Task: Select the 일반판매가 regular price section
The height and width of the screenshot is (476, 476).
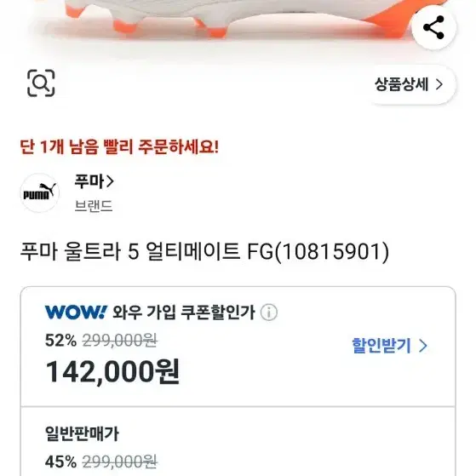Action: click(x=238, y=441)
